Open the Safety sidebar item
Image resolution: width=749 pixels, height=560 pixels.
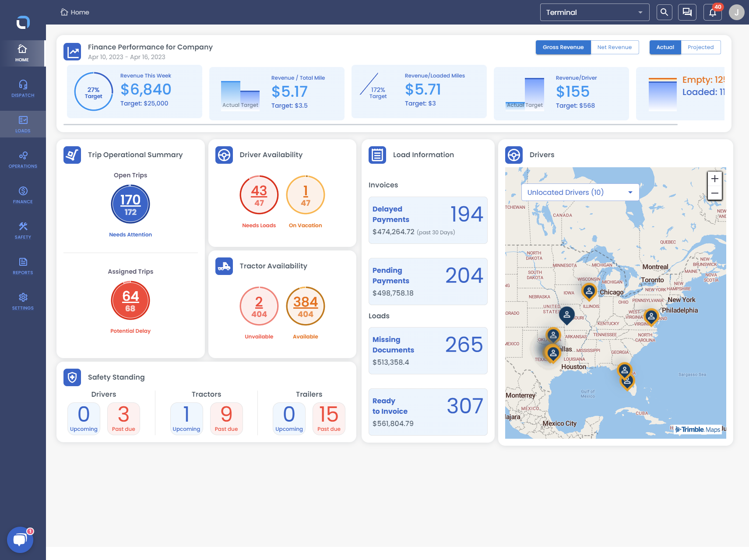coord(23,230)
